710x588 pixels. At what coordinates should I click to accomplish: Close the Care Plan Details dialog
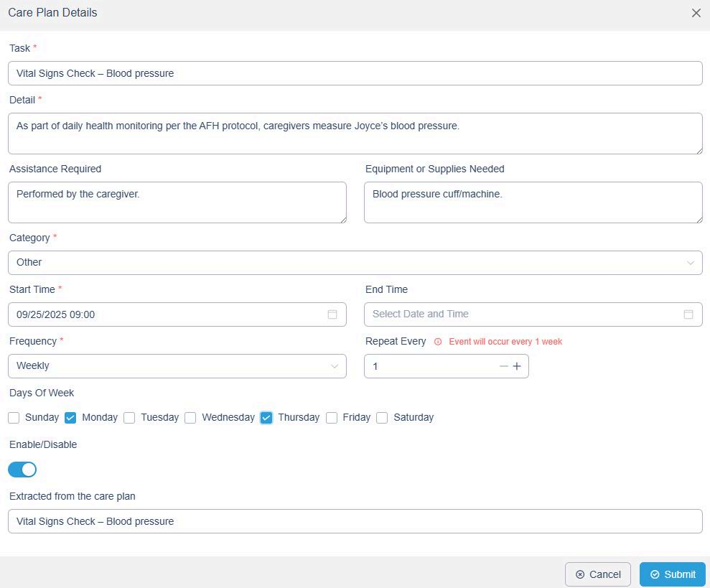tap(696, 13)
